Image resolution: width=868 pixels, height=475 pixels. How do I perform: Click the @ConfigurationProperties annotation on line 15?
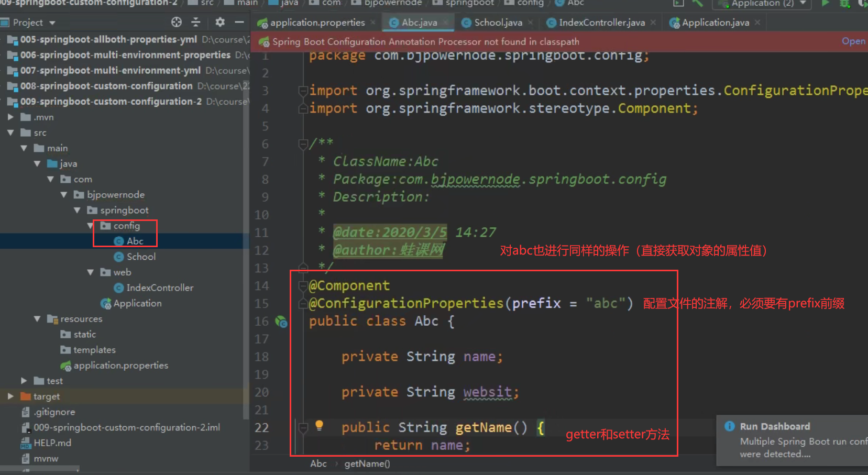406,303
